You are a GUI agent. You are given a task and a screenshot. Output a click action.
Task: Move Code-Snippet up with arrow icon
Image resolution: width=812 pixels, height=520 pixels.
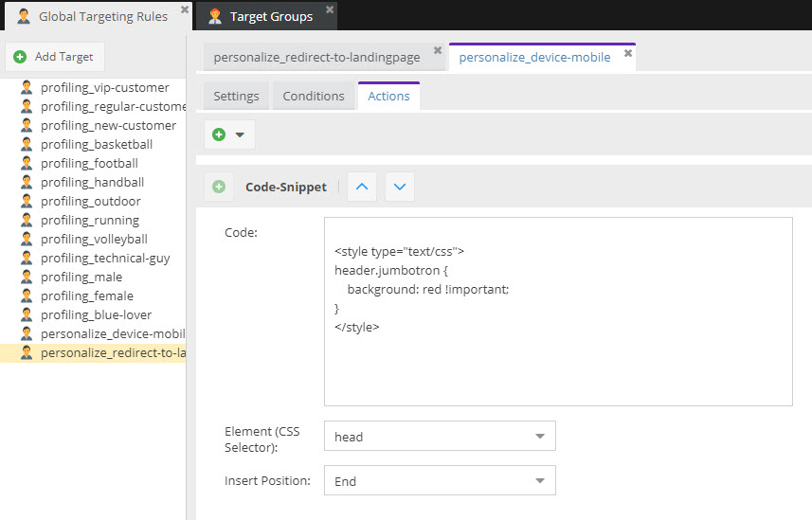(x=361, y=187)
